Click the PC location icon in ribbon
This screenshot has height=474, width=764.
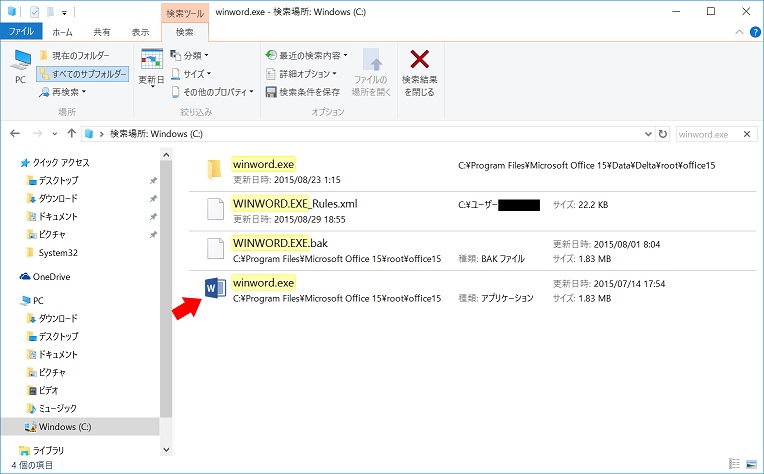pyautogui.click(x=20, y=67)
